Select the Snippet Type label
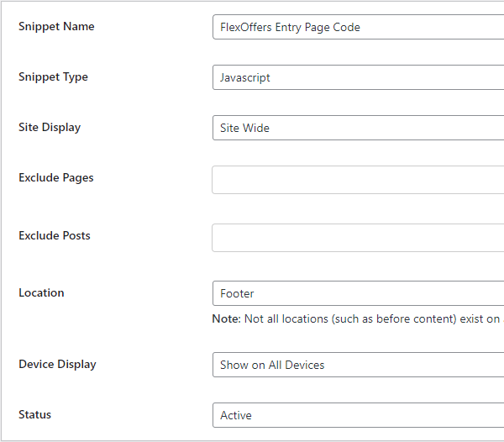The image size is (504, 442). pyautogui.click(x=53, y=77)
